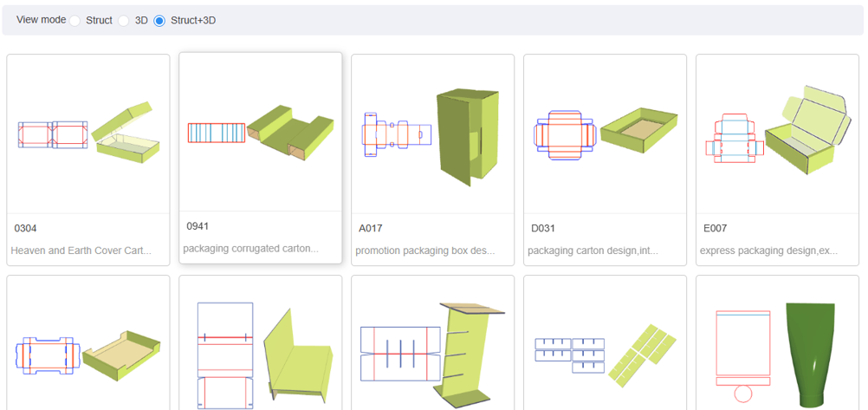Select the 3D view mode radio button

(x=124, y=21)
